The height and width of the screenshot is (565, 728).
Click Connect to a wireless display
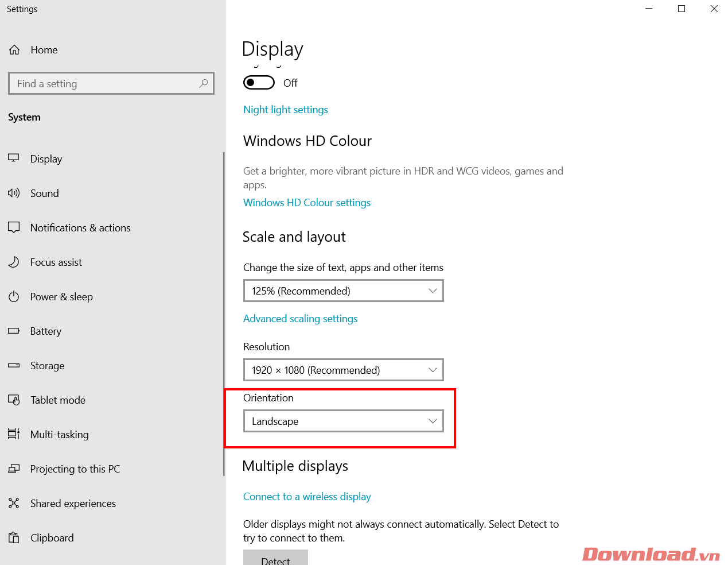[307, 497]
